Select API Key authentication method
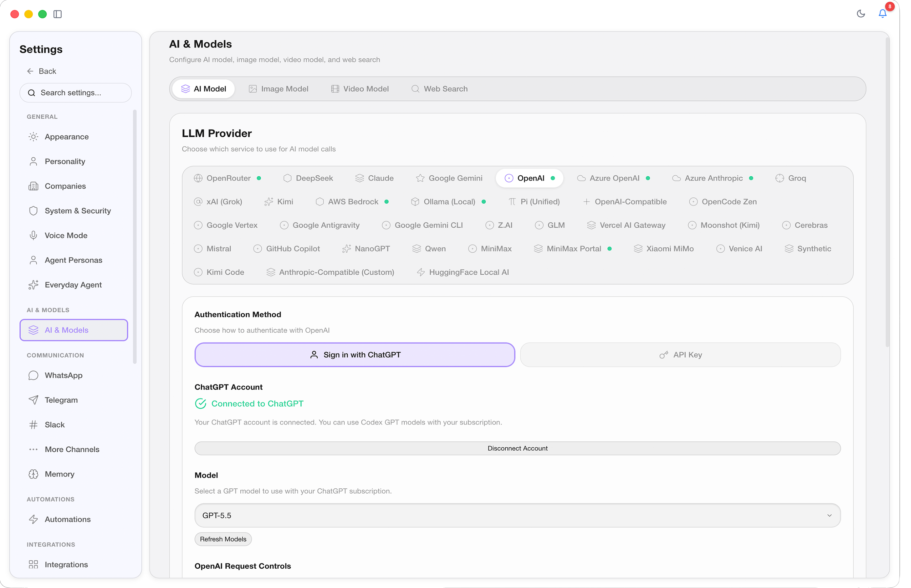This screenshot has height=588, width=911. (680, 355)
